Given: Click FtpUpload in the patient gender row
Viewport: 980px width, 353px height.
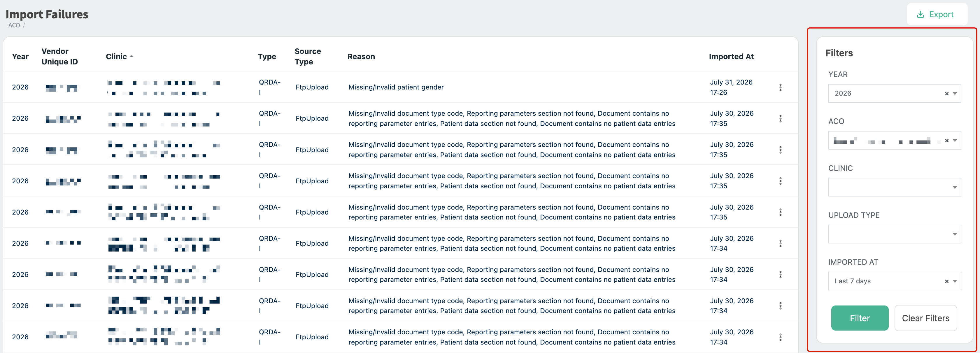Looking at the screenshot, I should 312,87.
